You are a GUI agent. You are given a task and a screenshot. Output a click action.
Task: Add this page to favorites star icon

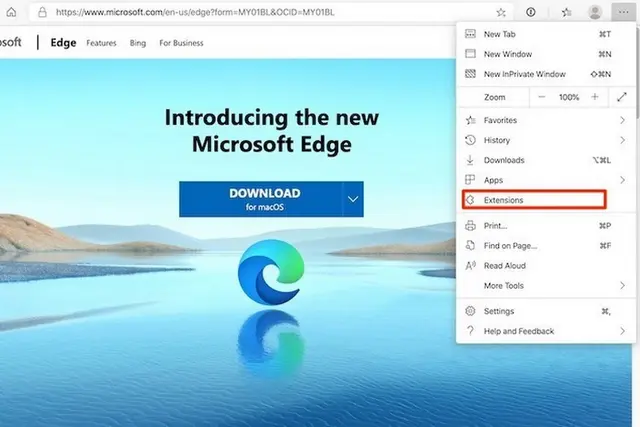point(501,13)
